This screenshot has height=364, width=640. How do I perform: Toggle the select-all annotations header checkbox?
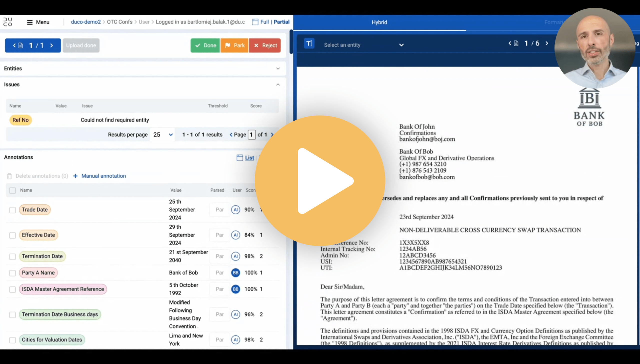(12, 190)
